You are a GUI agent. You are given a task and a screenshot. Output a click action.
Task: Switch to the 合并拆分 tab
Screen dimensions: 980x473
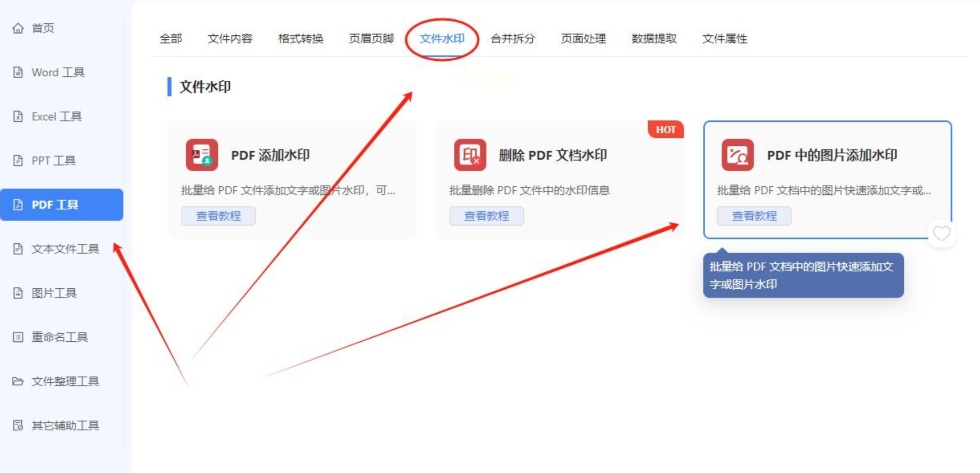pyautogui.click(x=512, y=39)
